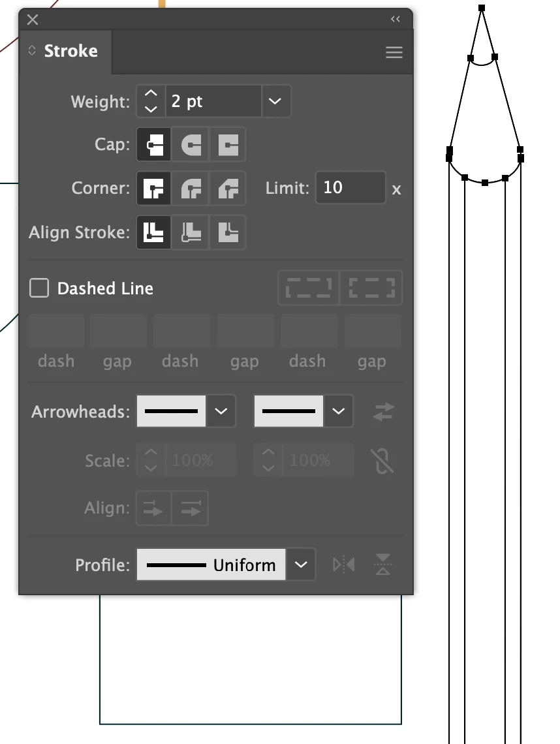Close the Stroke panel
The image size is (560, 744).
click(x=32, y=20)
